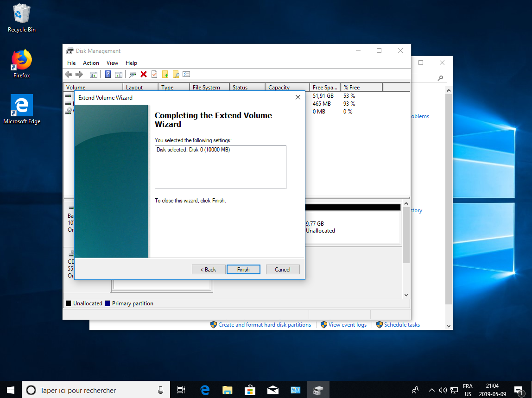The width and height of the screenshot is (532, 398).
Task: Open Microsoft Store from the taskbar
Action: [x=250, y=390]
